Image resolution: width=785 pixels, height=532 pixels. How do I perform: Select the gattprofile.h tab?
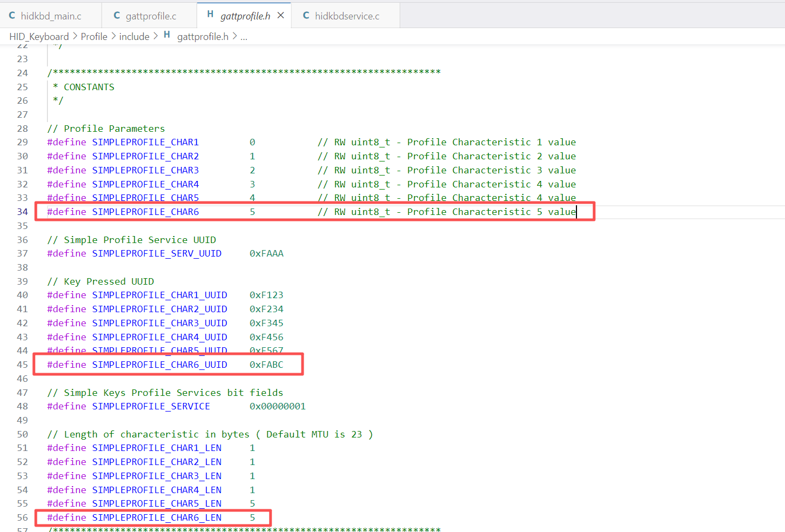[245, 16]
